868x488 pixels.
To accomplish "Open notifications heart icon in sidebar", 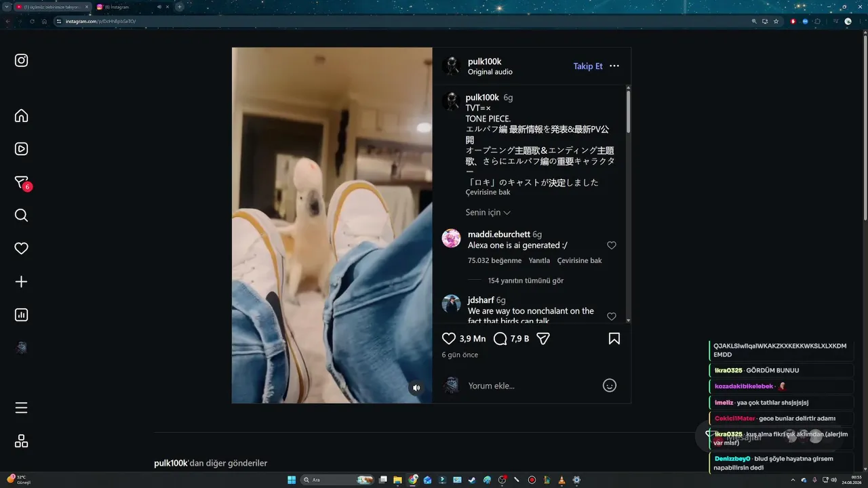I will click(22, 249).
